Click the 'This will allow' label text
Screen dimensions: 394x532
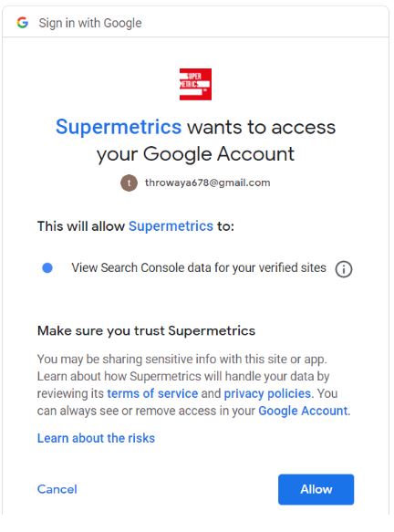coord(81,226)
